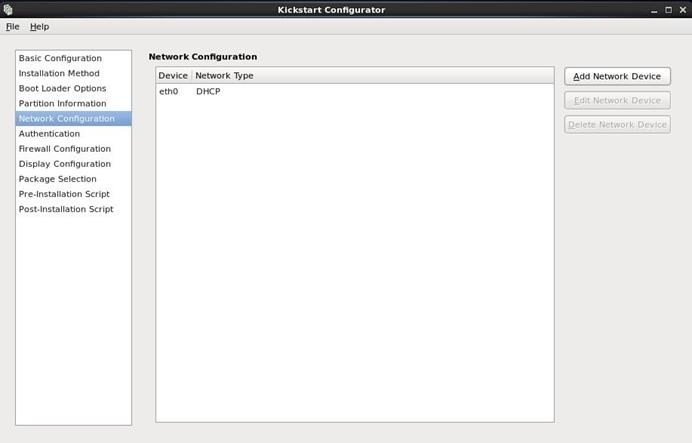Open Firewall Configuration section
Image resolution: width=692 pixels, height=443 pixels.
point(73,149)
